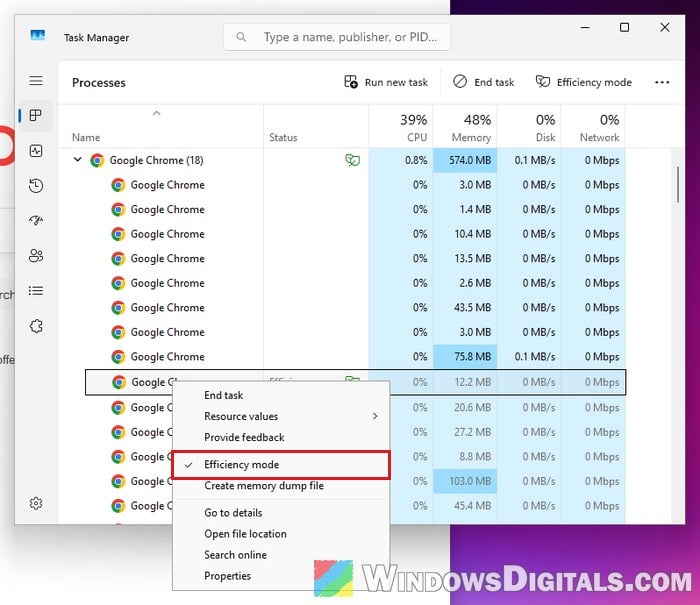The height and width of the screenshot is (605, 700).
Task: Open the more options ellipsis menu
Action: click(x=662, y=83)
